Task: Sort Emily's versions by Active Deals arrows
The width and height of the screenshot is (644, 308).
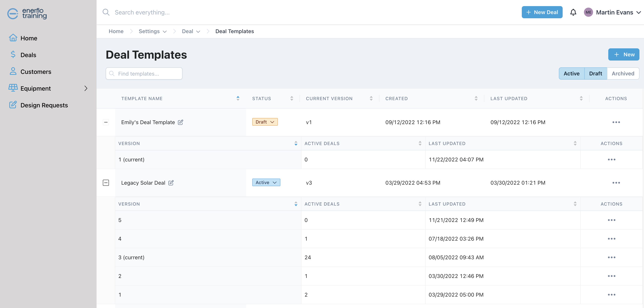Action: click(420, 143)
